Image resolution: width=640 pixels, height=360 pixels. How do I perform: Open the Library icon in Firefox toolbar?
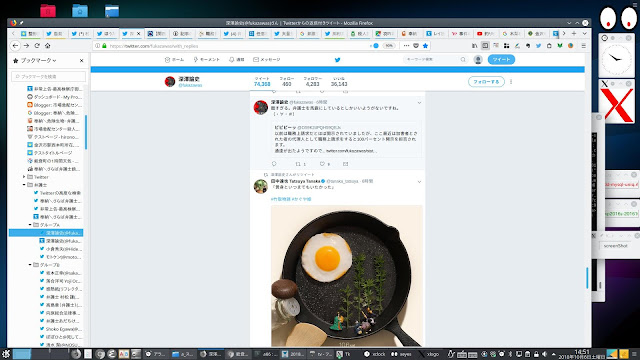(474, 46)
